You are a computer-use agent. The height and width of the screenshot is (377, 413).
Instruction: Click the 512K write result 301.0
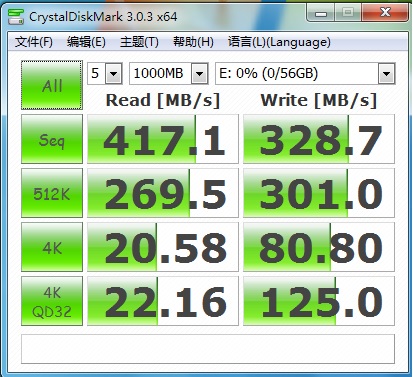coord(319,193)
